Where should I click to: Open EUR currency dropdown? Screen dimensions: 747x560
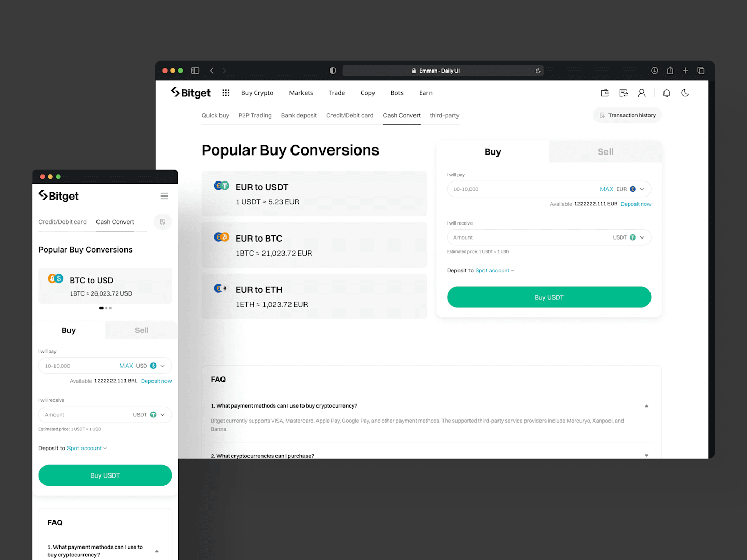click(x=631, y=189)
